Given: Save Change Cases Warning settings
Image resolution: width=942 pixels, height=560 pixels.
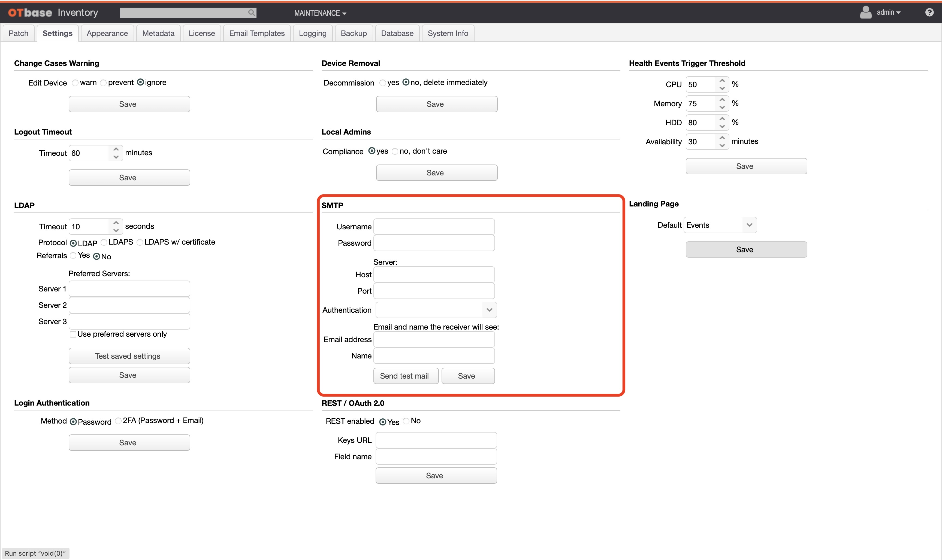Looking at the screenshot, I should 129,104.
